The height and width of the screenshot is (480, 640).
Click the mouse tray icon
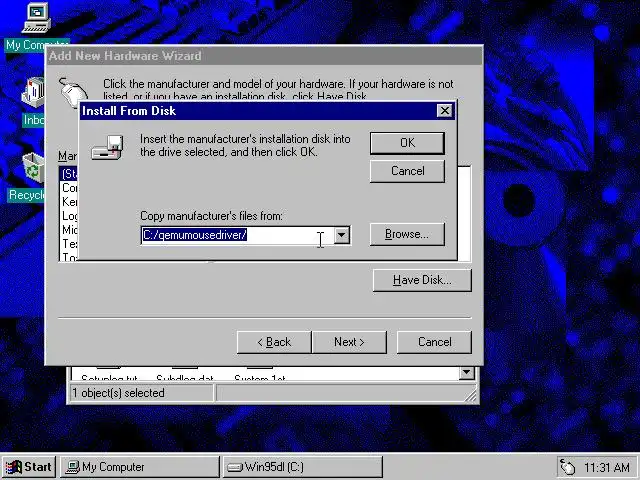click(568, 467)
